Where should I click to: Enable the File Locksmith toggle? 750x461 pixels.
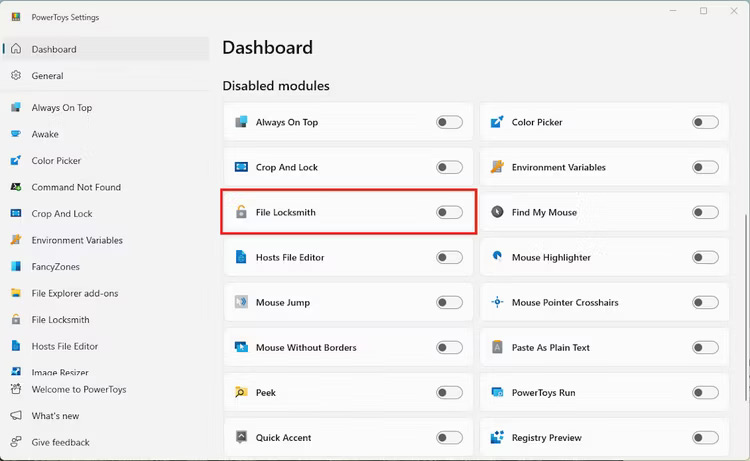(449, 212)
